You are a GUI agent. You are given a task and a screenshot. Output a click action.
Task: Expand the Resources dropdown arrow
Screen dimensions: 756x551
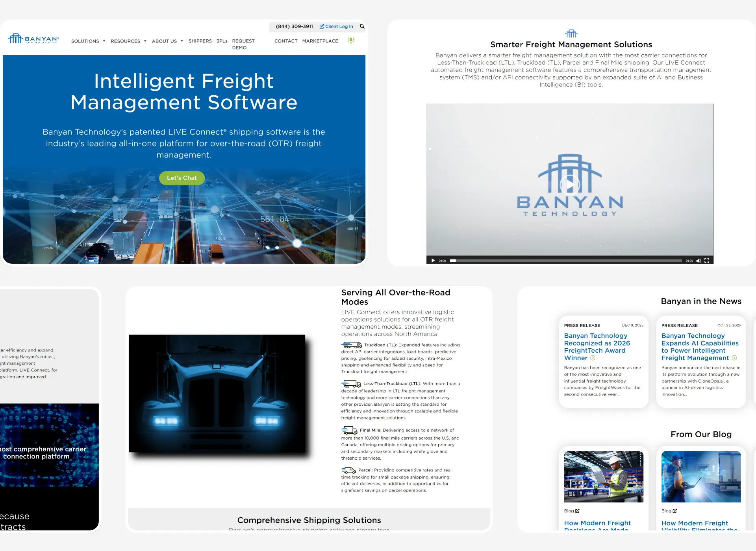(145, 41)
